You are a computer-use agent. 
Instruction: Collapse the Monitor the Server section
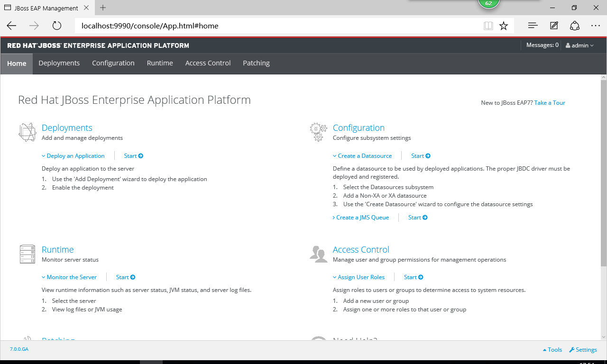69,277
